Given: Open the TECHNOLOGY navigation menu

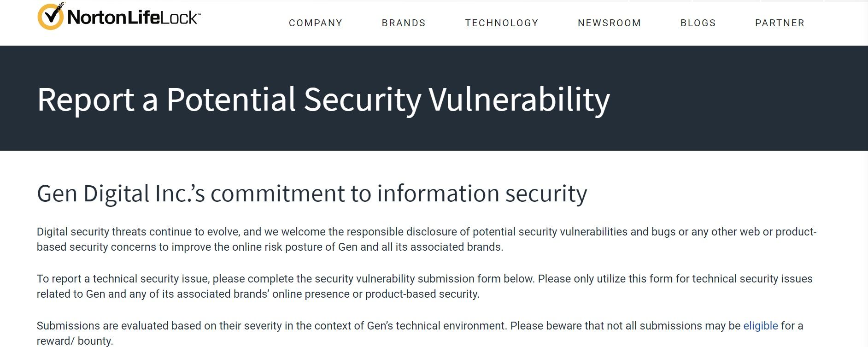Looking at the screenshot, I should (502, 23).
